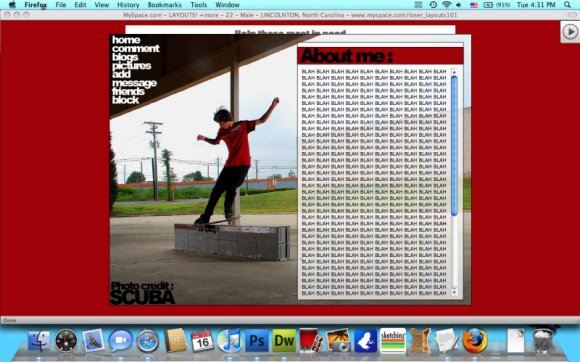Click the volume speaker icon
This screenshot has width=580, height=362.
459,5
